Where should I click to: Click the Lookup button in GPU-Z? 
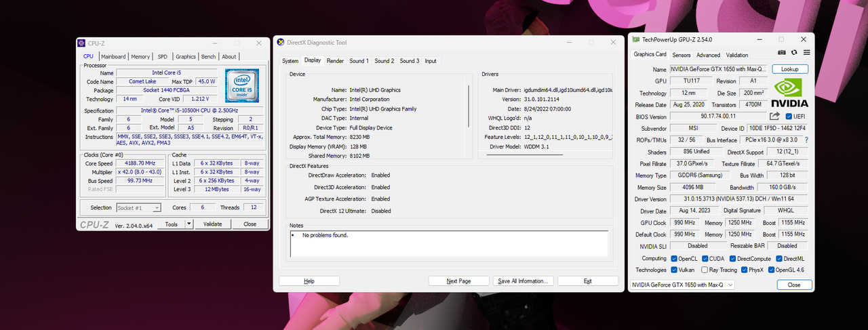click(x=790, y=69)
